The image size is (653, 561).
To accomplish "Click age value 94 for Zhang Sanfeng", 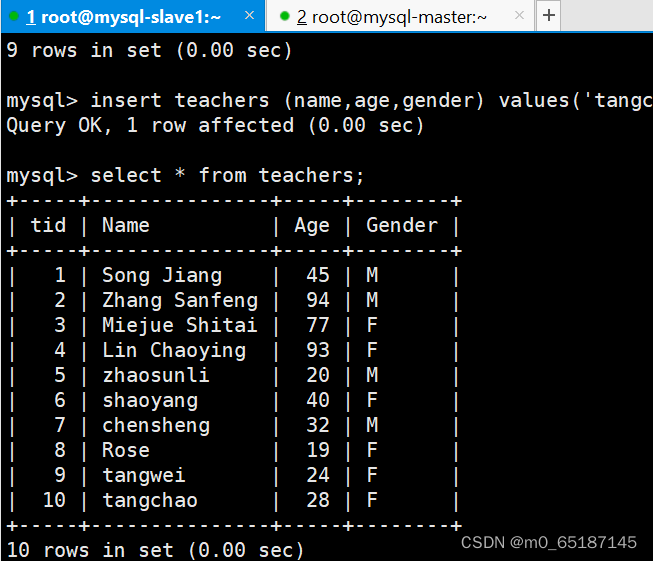I will point(318,300).
